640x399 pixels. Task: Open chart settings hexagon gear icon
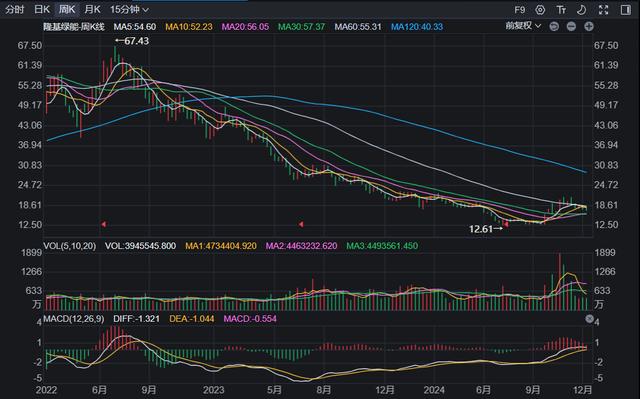pyautogui.click(x=540, y=10)
